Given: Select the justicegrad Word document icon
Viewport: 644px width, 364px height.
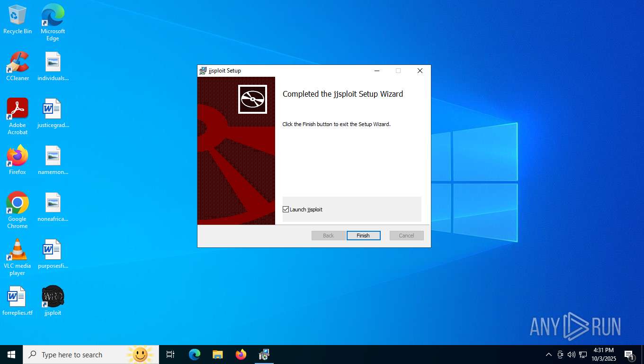Looking at the screenshot, I should click(53, 113).
